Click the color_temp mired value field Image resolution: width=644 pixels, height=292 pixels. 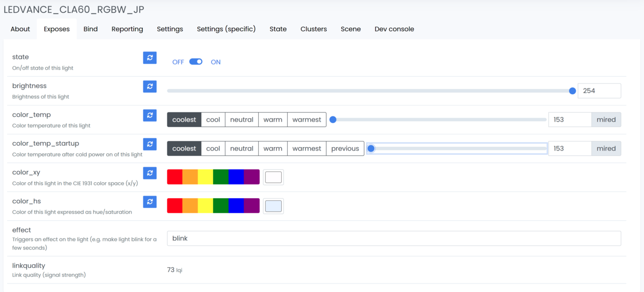[x=570, y=119]
